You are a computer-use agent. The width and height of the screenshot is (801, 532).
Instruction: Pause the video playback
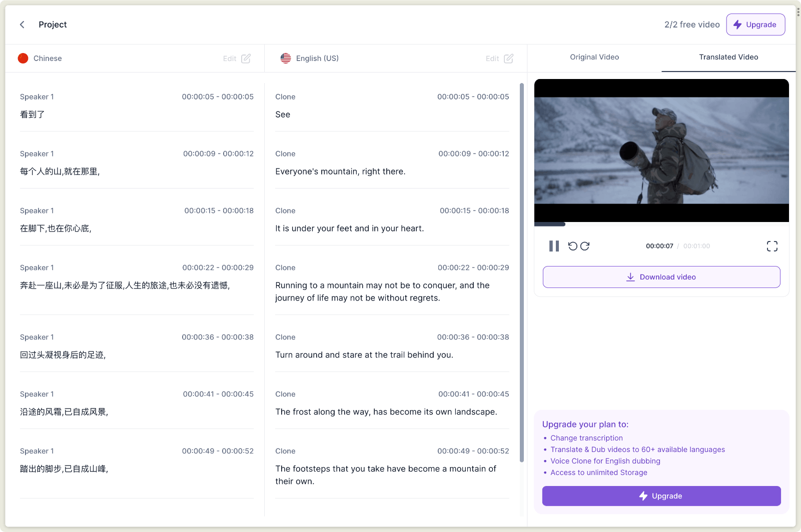[x=554, y=246]
